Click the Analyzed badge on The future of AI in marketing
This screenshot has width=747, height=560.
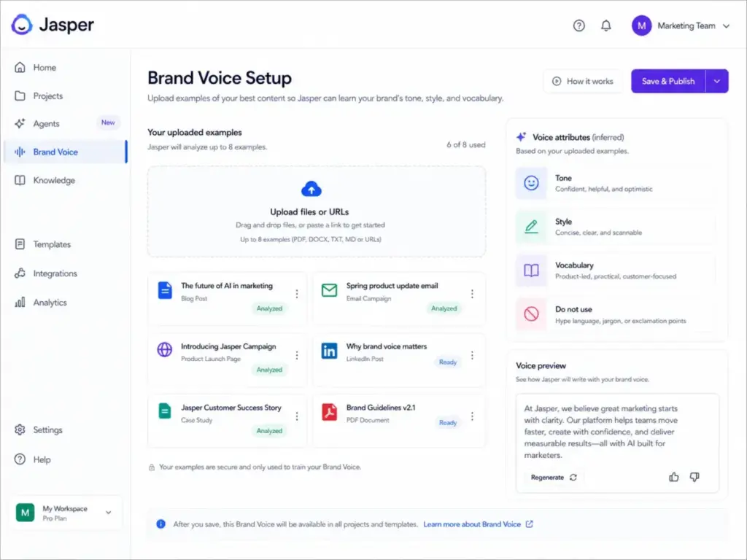[x=269, y=308]
